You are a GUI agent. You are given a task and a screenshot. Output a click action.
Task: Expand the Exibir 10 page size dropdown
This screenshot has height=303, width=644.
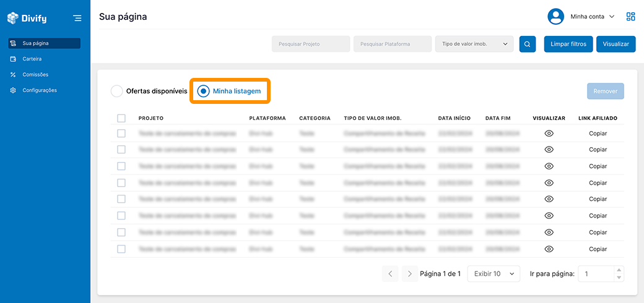pyautogui.click(x=494, y=273)
